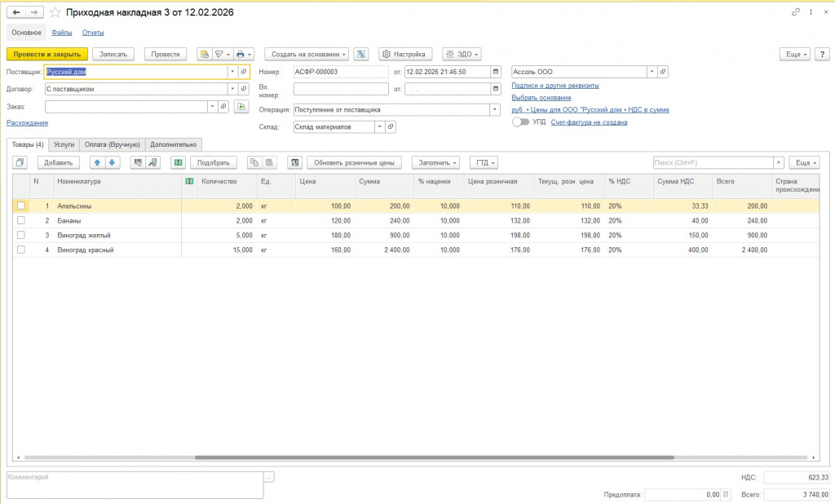Move the row down with blue arrow

[112, 162]
